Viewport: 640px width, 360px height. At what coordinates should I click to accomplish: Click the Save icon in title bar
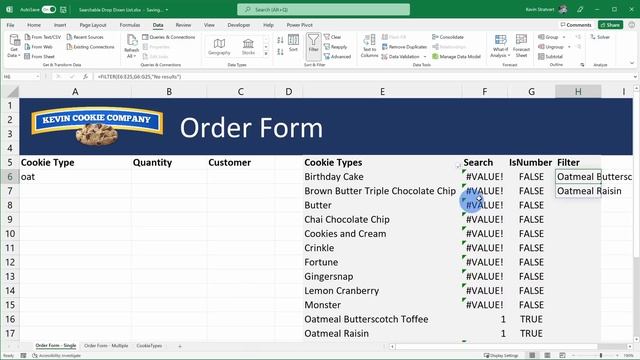pos(63,9)
